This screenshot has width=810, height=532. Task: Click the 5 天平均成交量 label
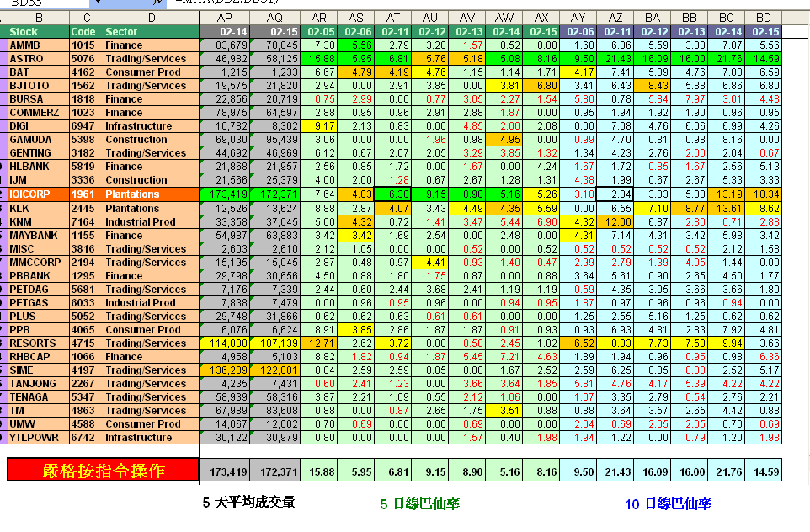coord(248,503)
